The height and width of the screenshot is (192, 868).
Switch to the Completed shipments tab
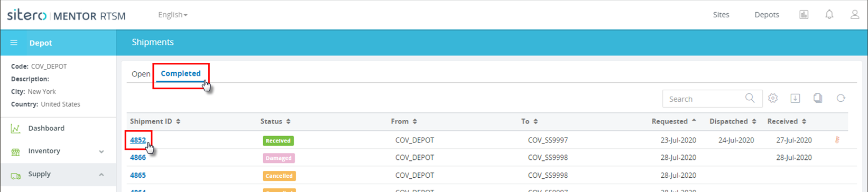(x=181, y=73)
